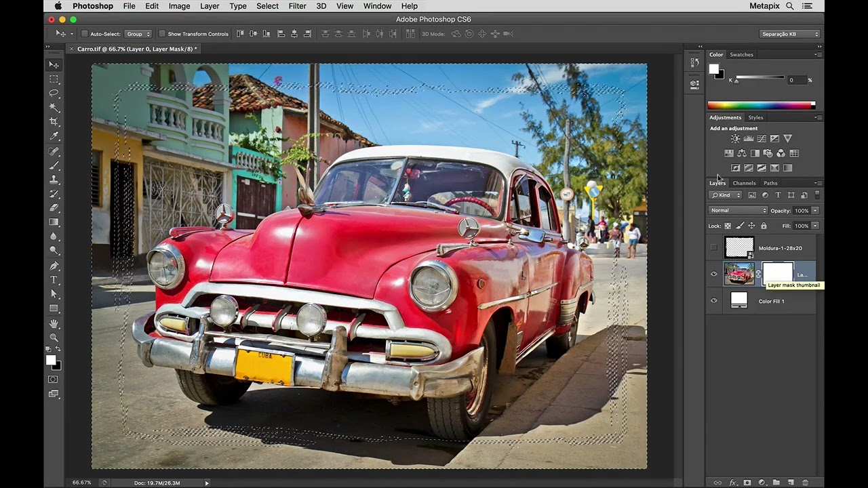Toggle lock transparent pixels
Screen dimensions: 868x488
point(728,226)
